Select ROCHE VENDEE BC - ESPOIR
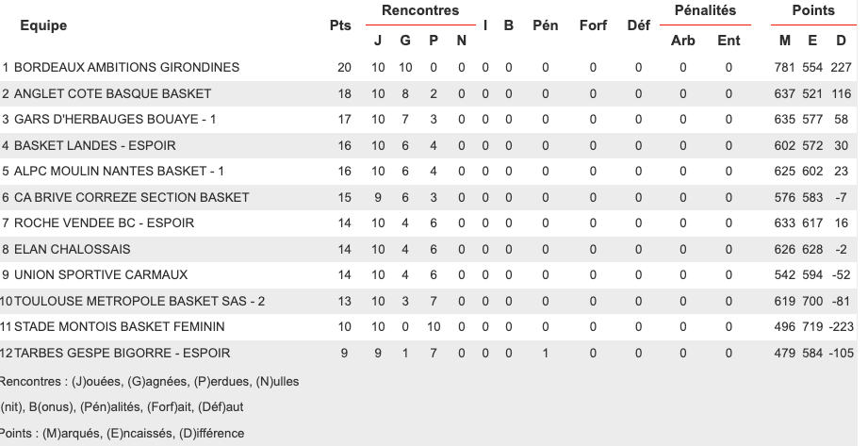The image size is (868, 446). [104, 223]
